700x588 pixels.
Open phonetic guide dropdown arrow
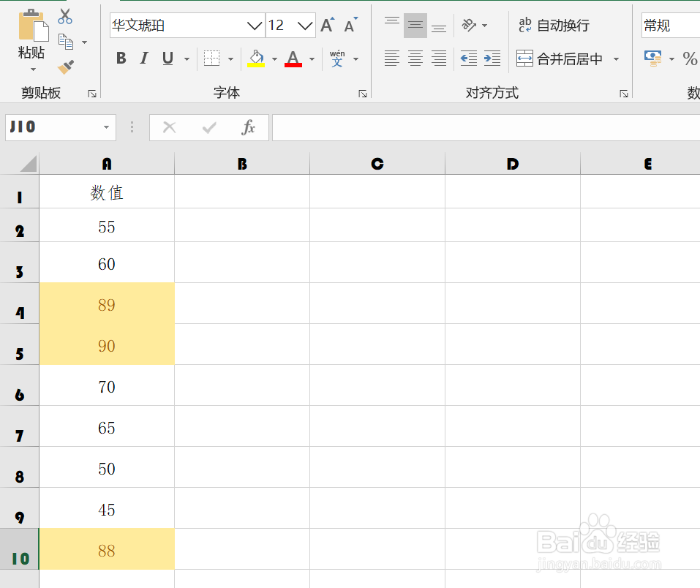coord(355,59)
